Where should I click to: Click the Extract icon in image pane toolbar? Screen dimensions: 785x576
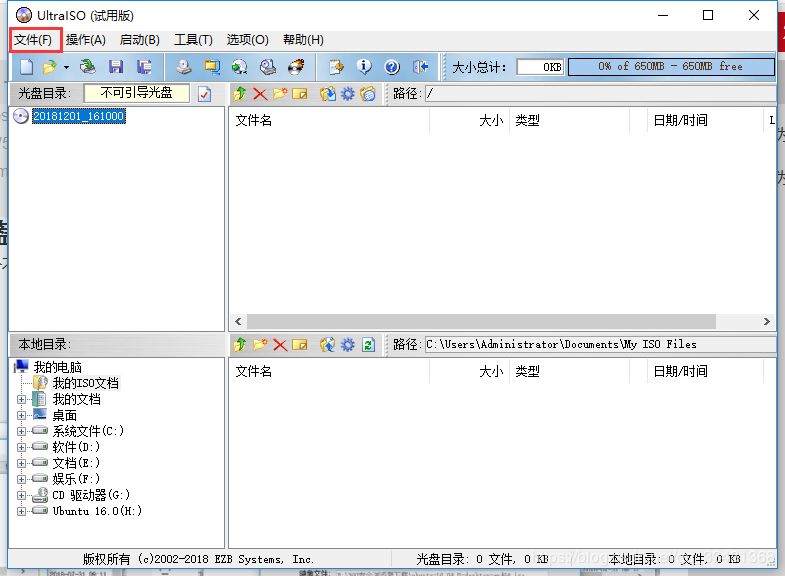(328, 94)
